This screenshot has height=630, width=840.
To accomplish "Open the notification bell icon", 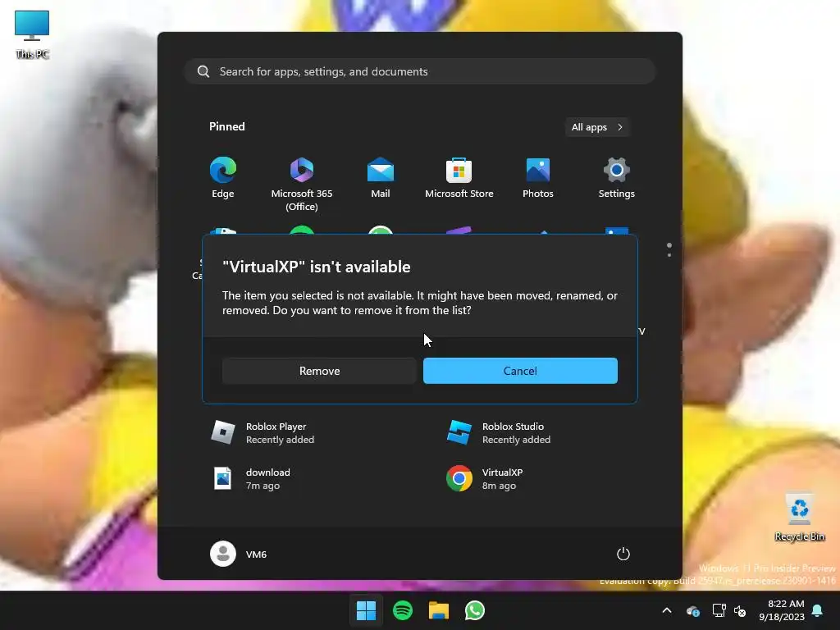I will coord(818,610).
